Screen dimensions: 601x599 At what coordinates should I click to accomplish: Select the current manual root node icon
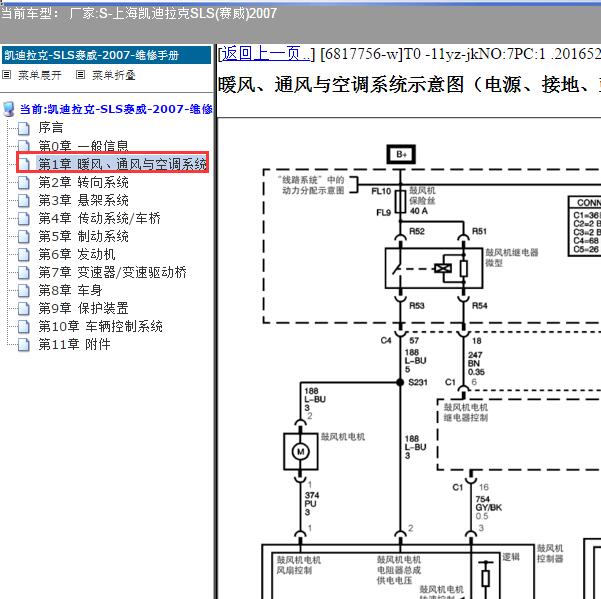click(8, 109)
